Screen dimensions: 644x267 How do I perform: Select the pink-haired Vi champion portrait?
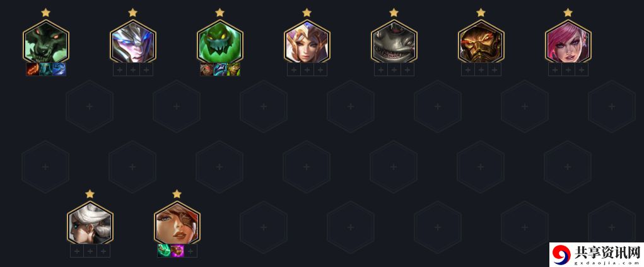(568, 42)
